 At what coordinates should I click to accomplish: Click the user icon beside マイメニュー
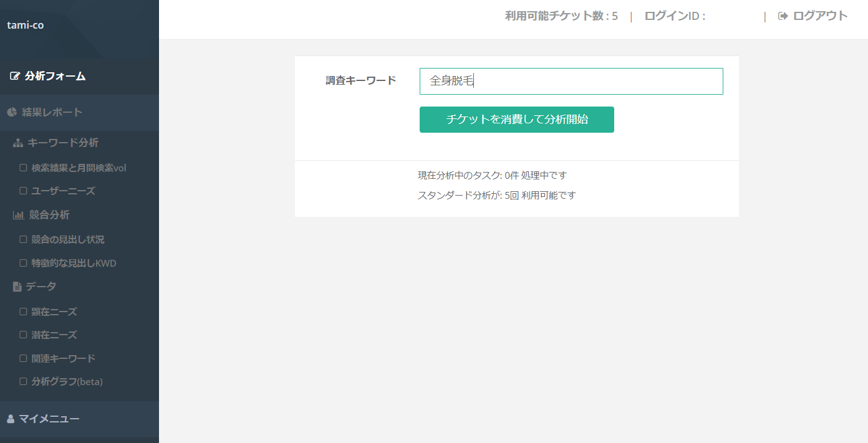(11, 419)
